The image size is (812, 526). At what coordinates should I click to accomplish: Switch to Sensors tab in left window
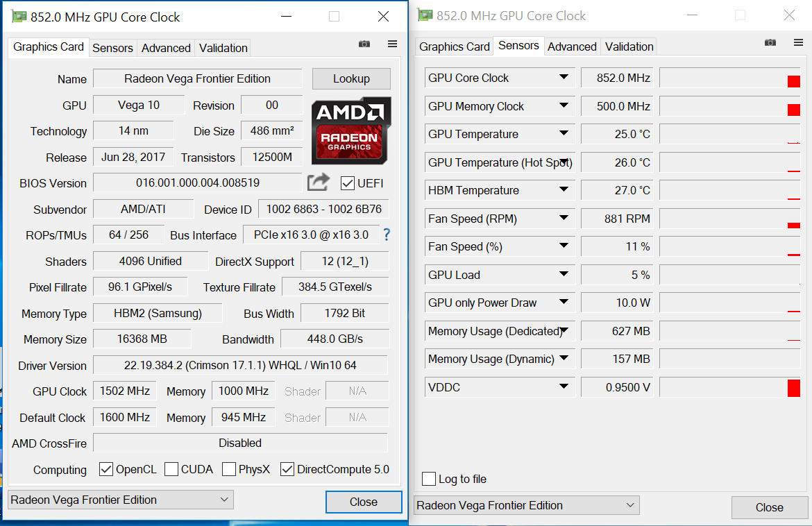[112, 48]
